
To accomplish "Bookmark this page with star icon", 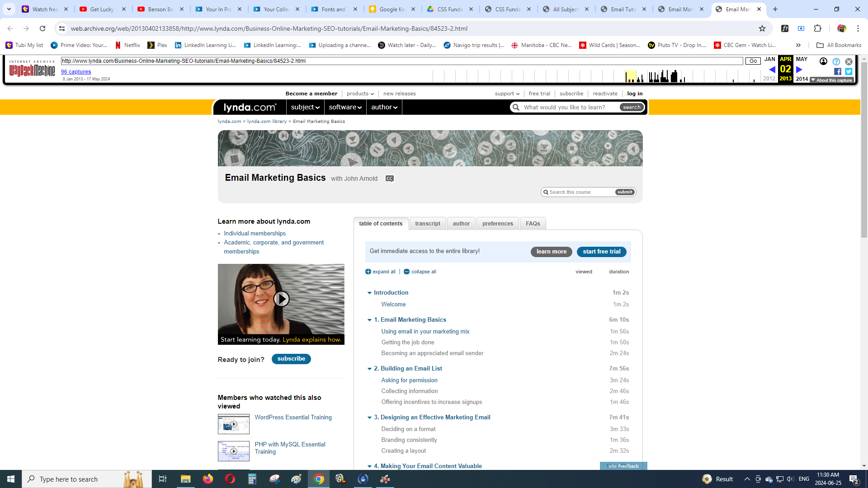I will click(762, 28).
